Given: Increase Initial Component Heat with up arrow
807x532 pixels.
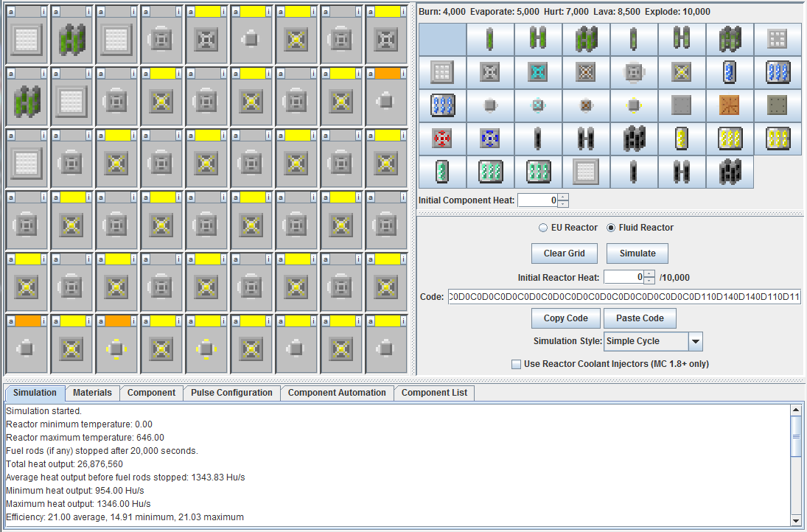Looking at the screenshot, I should [563, 197].
